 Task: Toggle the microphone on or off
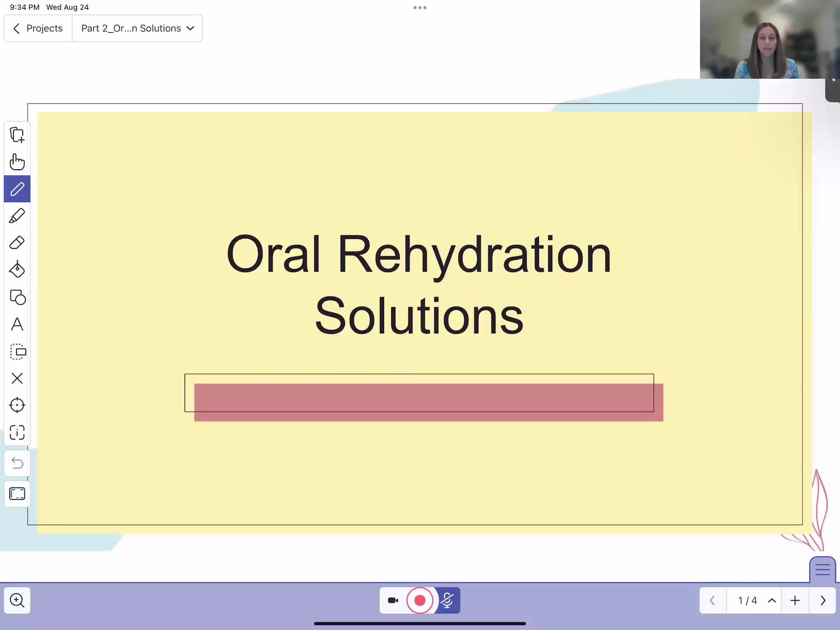point(447,600)
